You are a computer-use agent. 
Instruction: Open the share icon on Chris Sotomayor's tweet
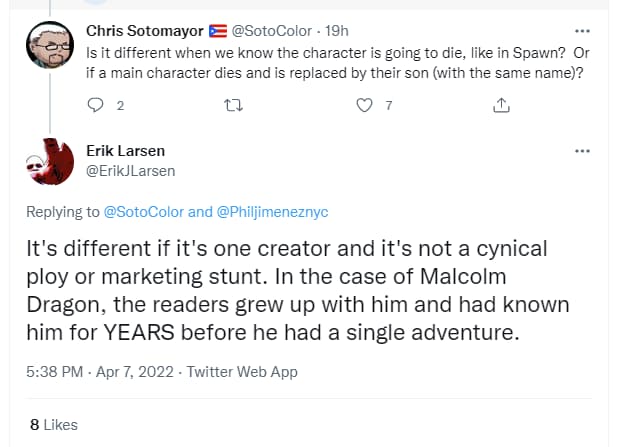[501, 105]
